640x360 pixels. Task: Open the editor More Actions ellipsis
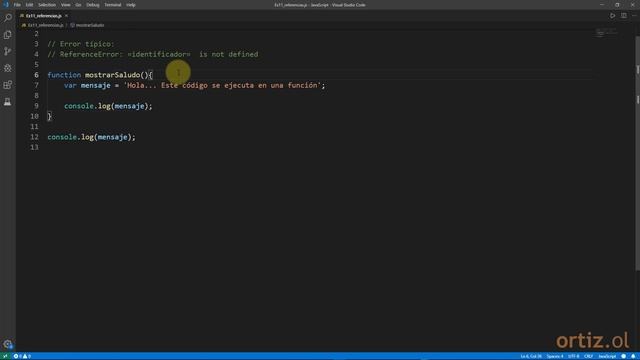[x=634, y=16]
